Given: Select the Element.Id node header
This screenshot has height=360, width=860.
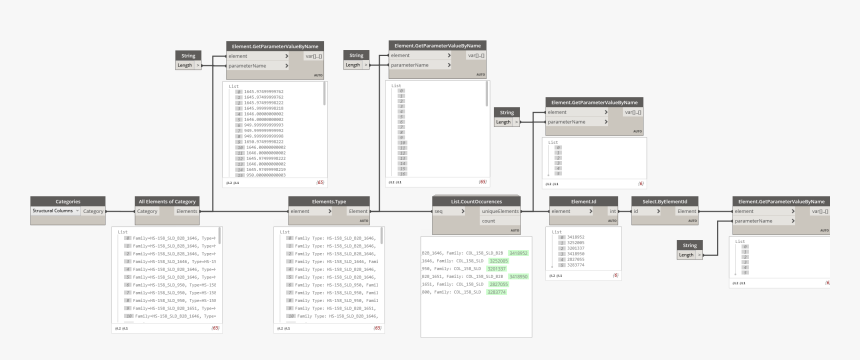Looking at the screenshot, I should coord(584,202).
